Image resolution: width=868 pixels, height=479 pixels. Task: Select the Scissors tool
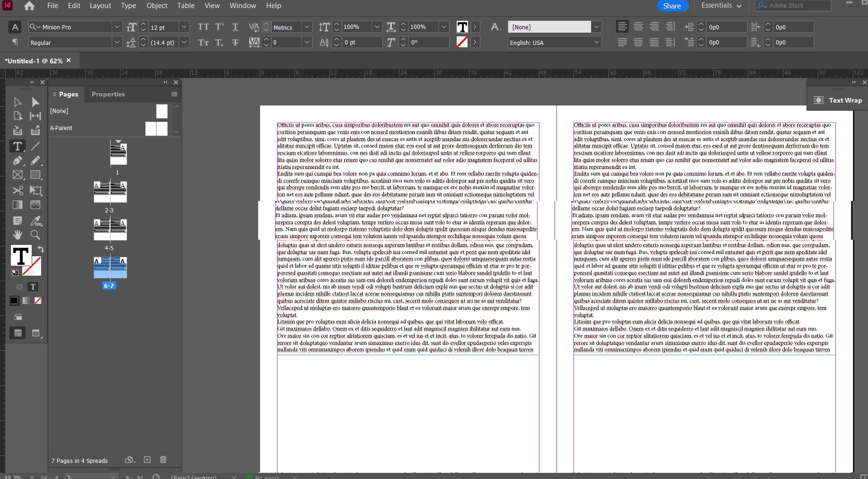click(x=17, y=191)
